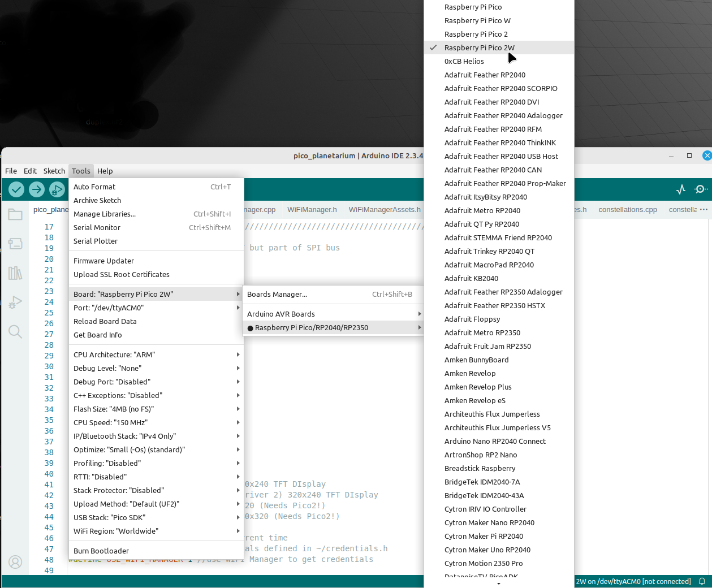The height and width of the screenshot is (588, 712).
Task: Click the Upload arrow button
Action: point(37,189)
